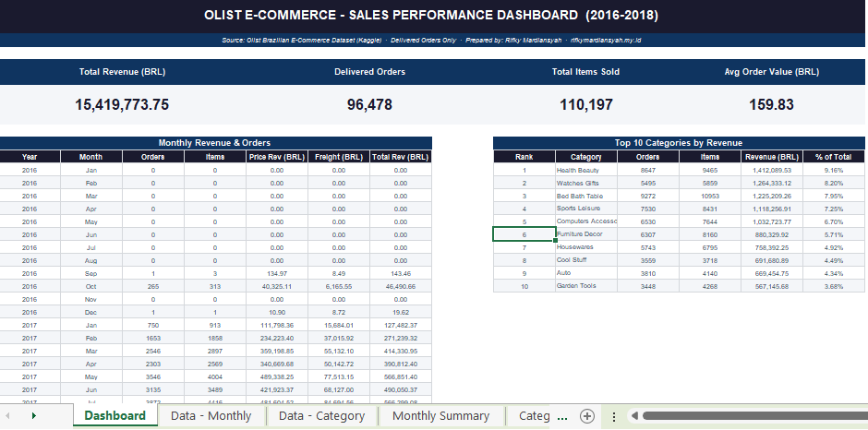Select the Furniture Decor category cell

tap(585, 234)
